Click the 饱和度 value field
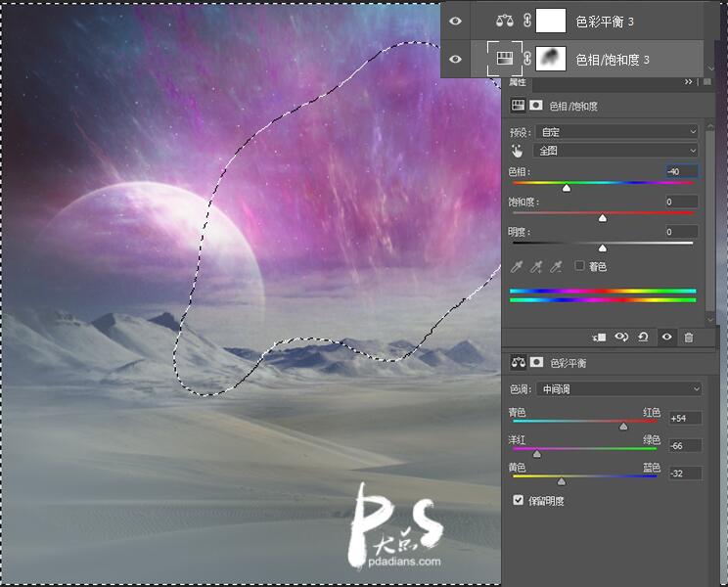728x587 pixels. 682,202
